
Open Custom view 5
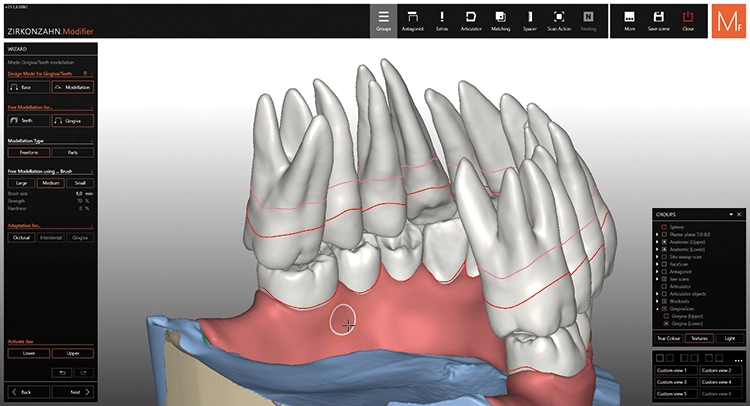coord(676,394)
